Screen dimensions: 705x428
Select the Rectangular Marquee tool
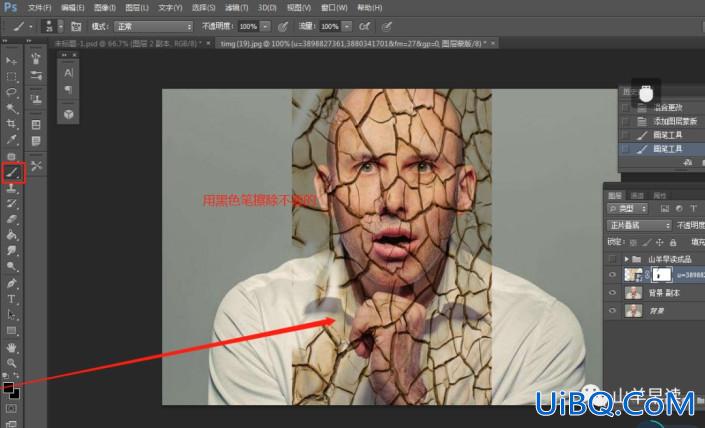click(11, 76)
